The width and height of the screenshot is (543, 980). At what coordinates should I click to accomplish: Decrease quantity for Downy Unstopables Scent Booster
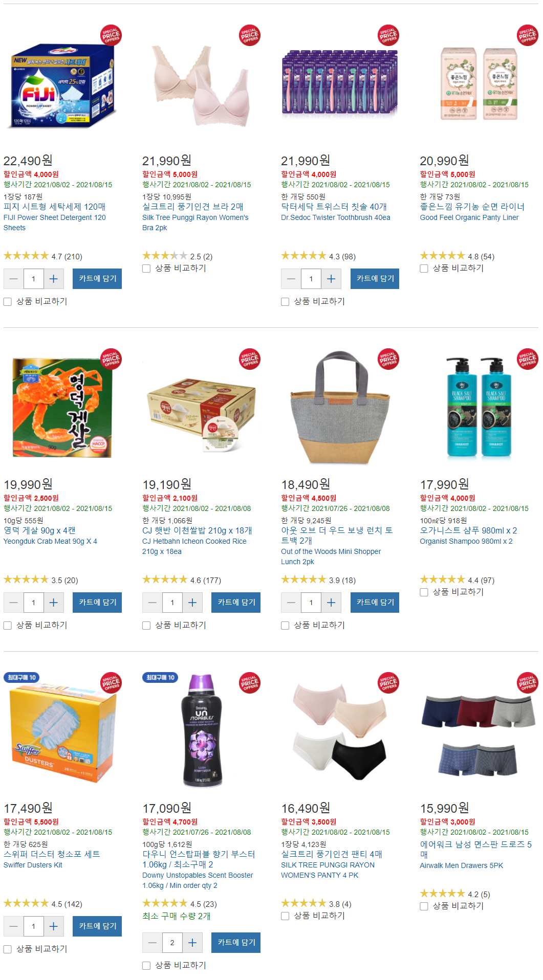pyautogui.click(x=153, y=943)
